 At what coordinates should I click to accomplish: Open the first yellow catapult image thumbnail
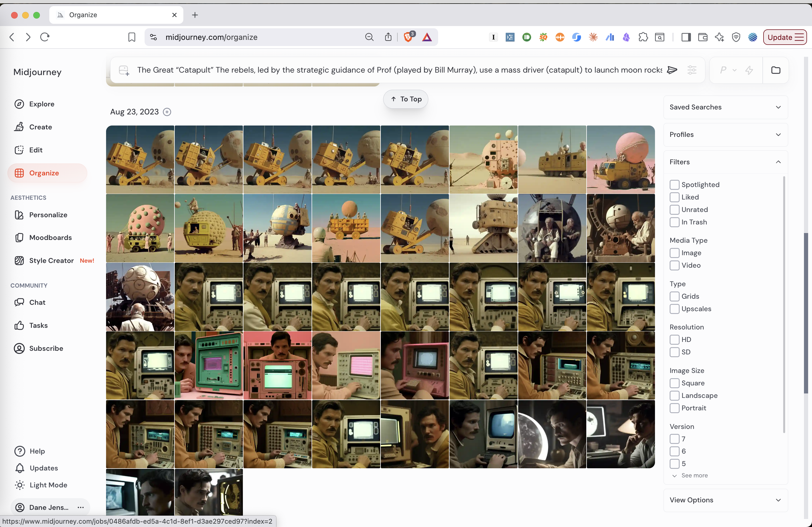click(x=140, y=159)
